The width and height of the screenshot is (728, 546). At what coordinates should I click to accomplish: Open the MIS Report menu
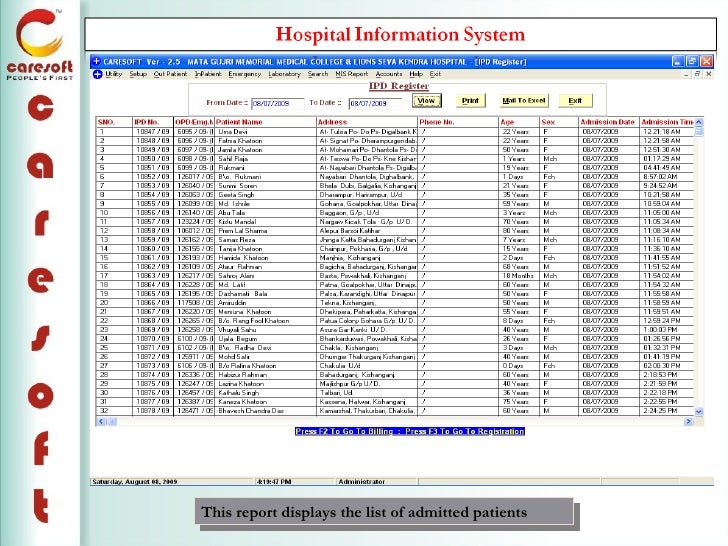click(351, 74)
